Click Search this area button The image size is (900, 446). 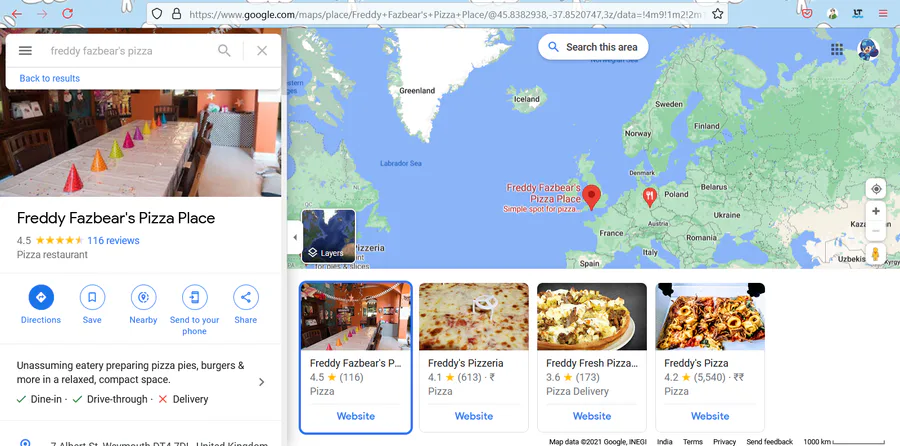pos(593,47)
